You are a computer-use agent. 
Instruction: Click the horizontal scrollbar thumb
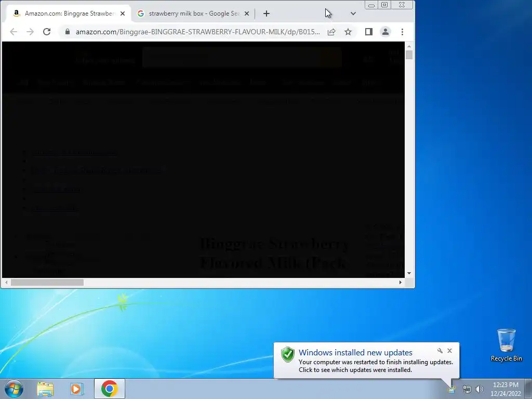(47, 282)
